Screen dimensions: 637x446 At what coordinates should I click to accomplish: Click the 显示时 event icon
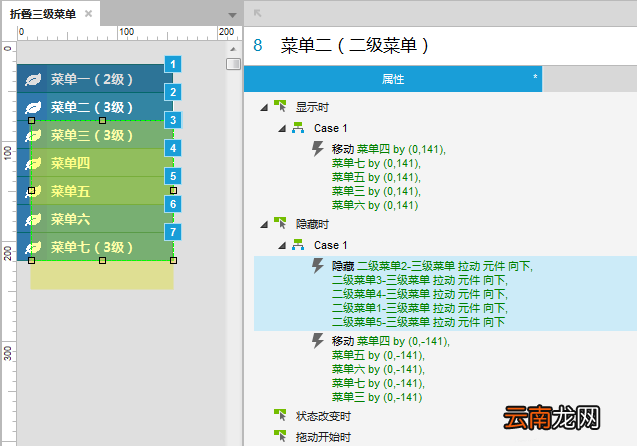[280, 106]
